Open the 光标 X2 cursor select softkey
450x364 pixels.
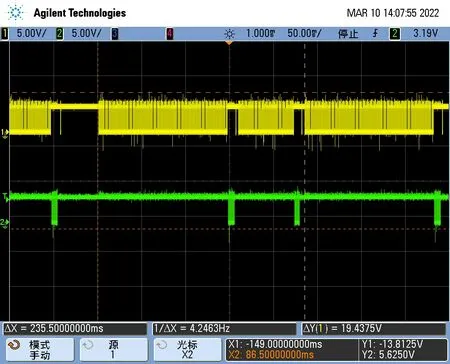tap(187, 350)
